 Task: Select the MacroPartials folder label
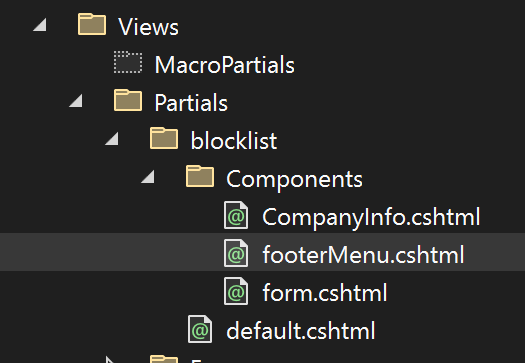point(225,65)
